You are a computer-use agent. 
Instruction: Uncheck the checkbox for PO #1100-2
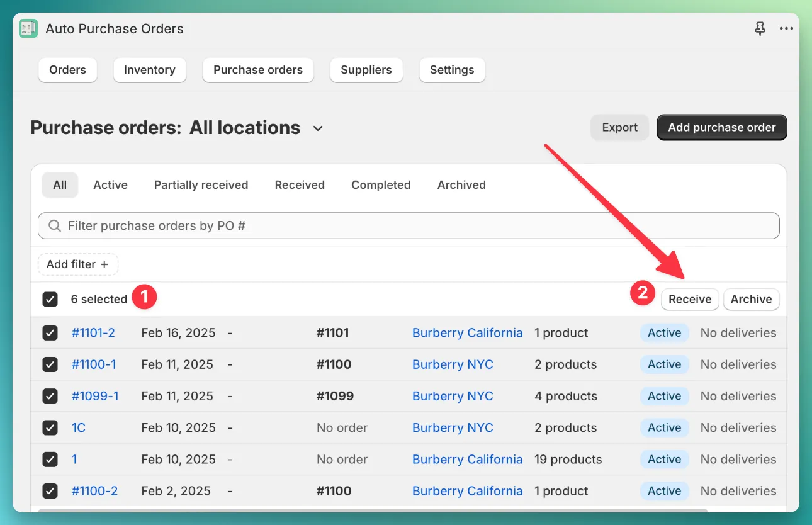pyautogui.click(x=50, y=491)
